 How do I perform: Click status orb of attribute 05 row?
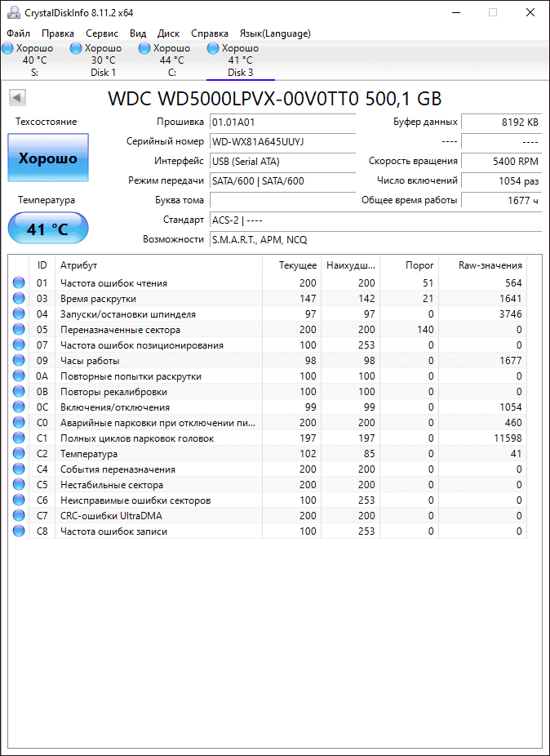[x=18, y=330]
